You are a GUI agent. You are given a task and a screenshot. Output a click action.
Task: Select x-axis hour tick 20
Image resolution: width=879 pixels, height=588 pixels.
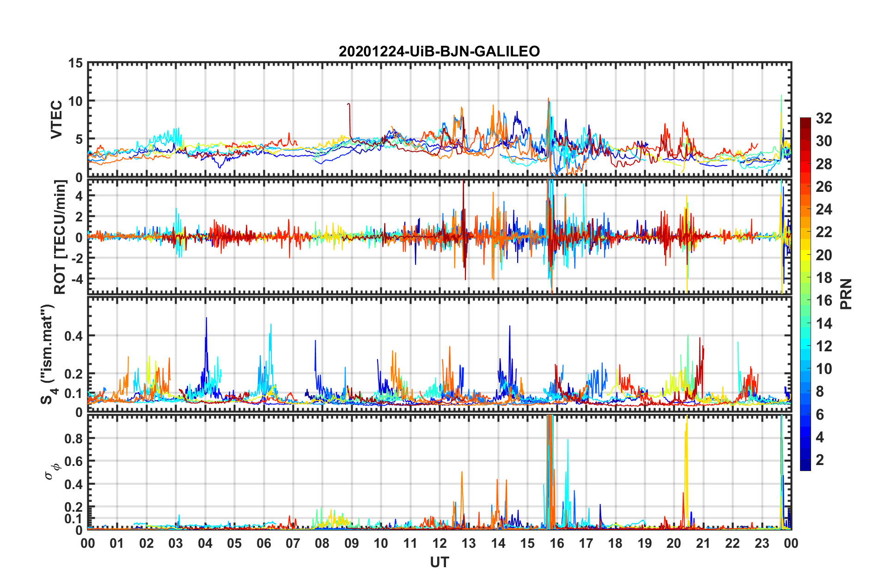coord(674,543)
